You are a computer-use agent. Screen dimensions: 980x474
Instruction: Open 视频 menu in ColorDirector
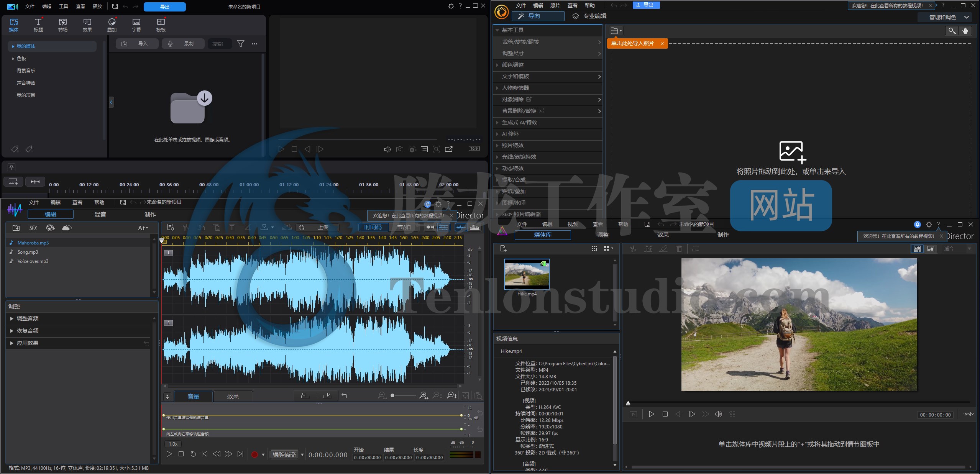point(573,224)
